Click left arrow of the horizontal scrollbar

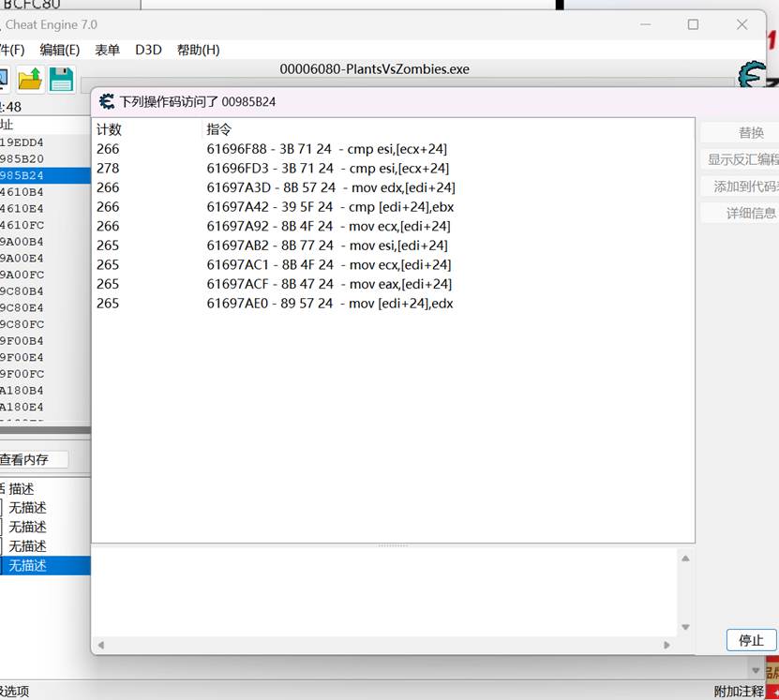pos(101,646)
